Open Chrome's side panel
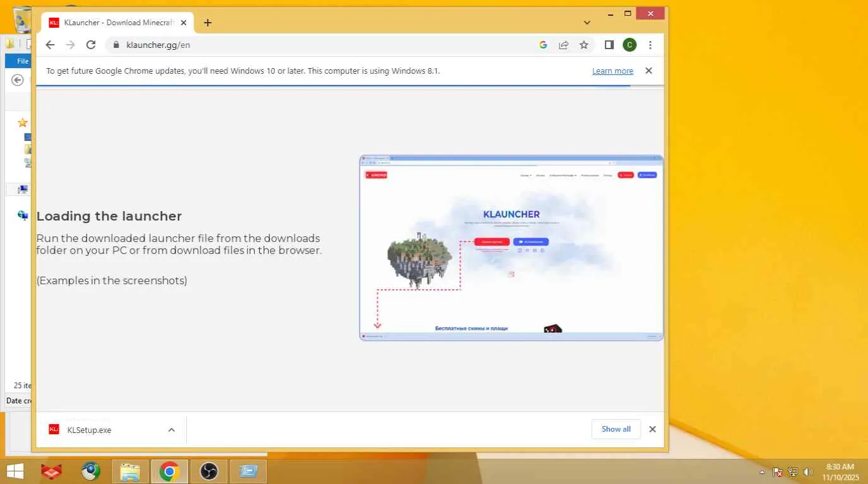This screenshot has height=484, width=868. [609, 45]
